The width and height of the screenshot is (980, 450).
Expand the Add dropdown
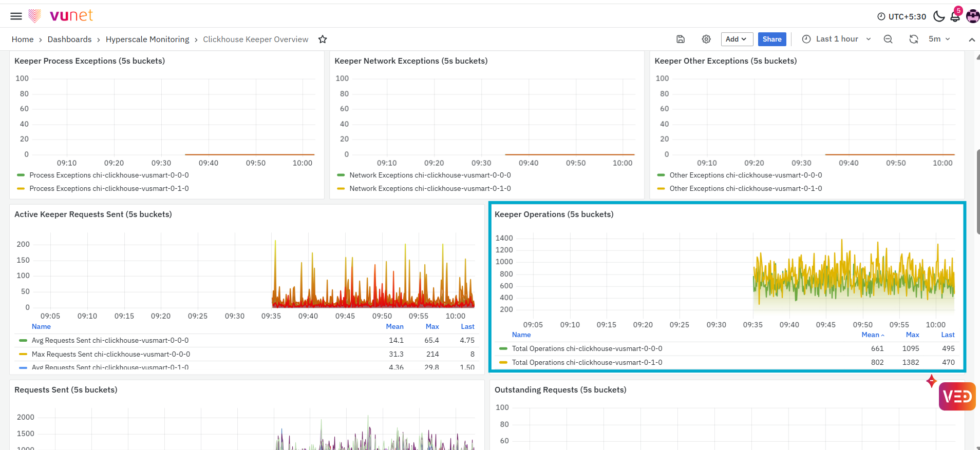pyautogui.click(x=737, y=40)
